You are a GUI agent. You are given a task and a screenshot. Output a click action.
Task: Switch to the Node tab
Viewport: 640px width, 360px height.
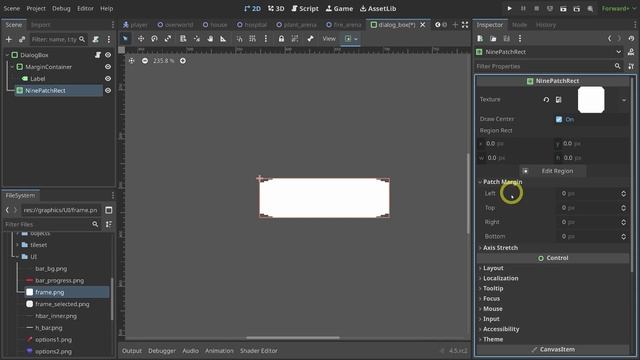[519, 25]
